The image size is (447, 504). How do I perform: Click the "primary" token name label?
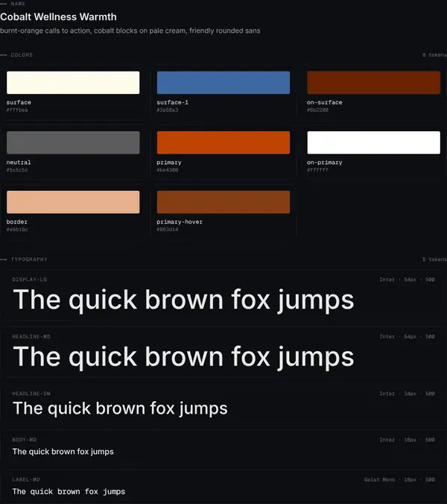(169, 163)
